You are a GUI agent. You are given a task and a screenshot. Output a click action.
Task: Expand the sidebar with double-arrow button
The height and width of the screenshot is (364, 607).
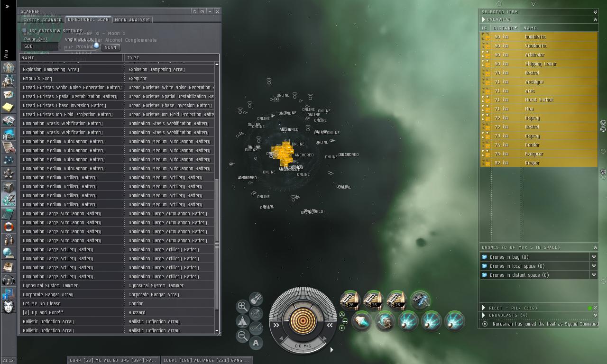(7, 6)
